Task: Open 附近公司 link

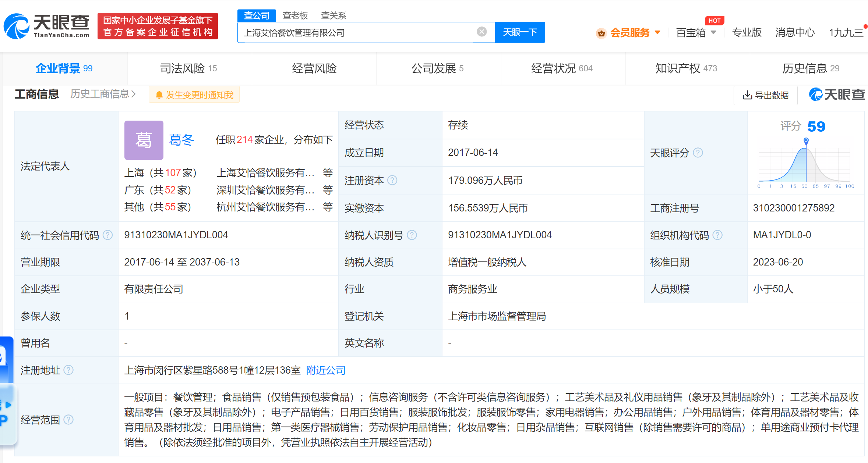Action: pos(326,370)
